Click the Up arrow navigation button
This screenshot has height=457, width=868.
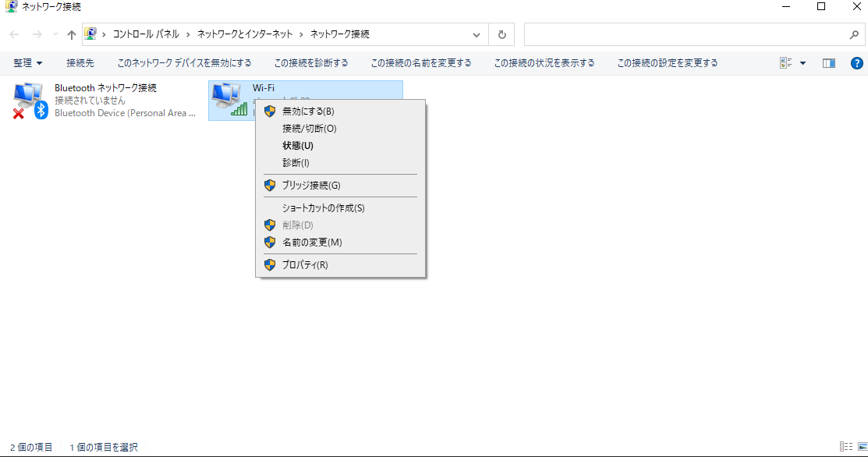(x=72, y=34)
